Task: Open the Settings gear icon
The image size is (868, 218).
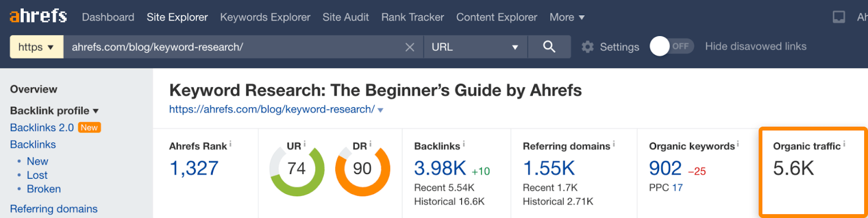Action: click(x=588, y=47)
